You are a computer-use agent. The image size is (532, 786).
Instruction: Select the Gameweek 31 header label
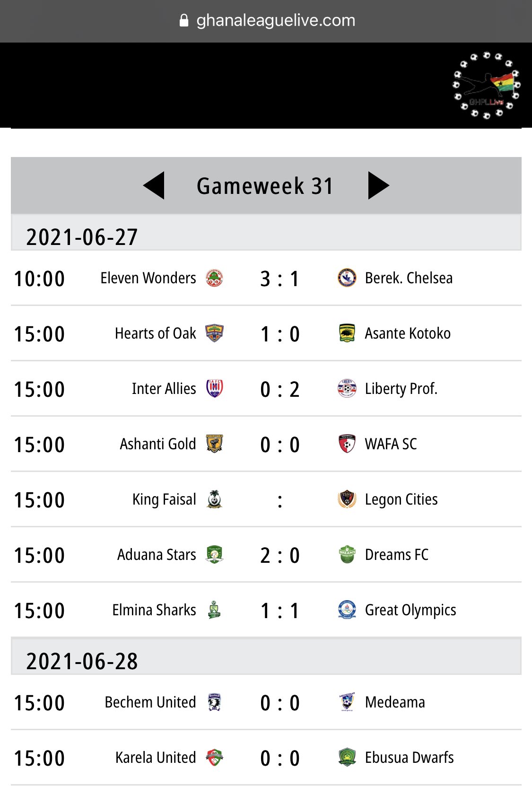[265, 186]
